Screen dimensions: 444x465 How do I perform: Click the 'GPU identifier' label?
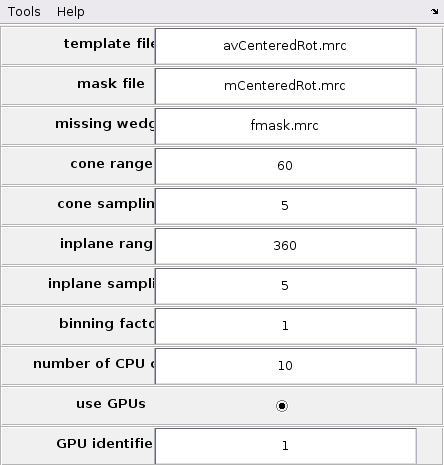104,444
